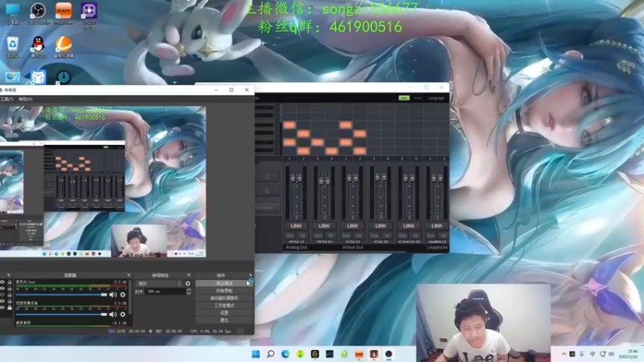
Task: Click volume slider of first mixer channel
Action: 61,294
